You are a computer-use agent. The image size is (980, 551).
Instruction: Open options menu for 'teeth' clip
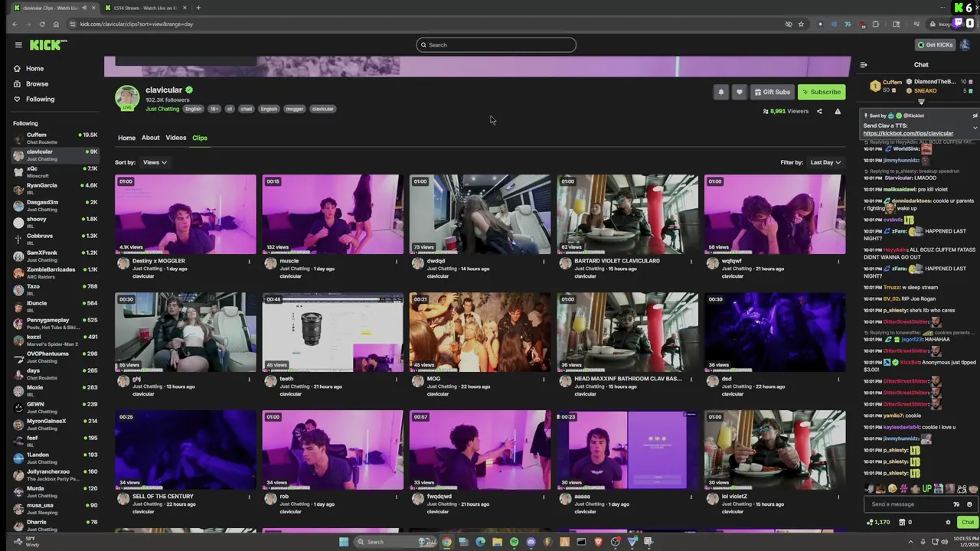397,380
